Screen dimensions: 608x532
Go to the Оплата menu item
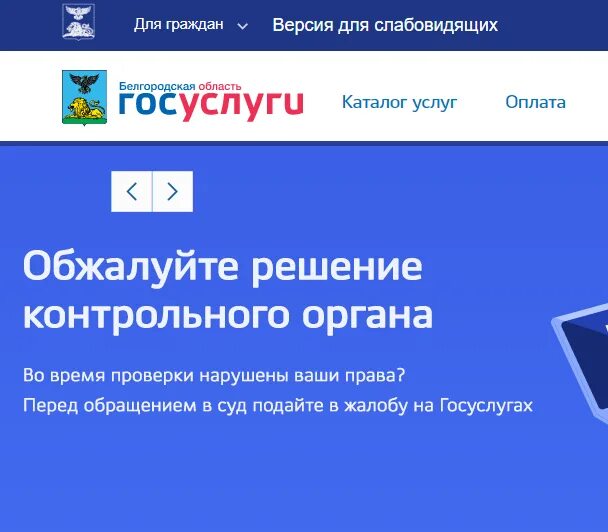point(535,102)
